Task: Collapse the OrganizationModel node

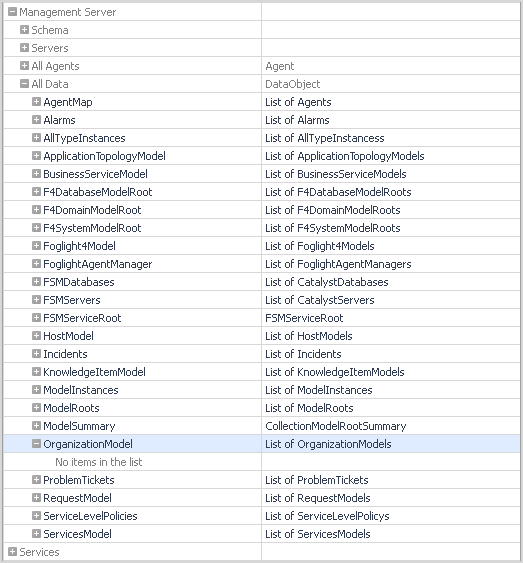Action: pyautogui.click(x=36, y=444)
